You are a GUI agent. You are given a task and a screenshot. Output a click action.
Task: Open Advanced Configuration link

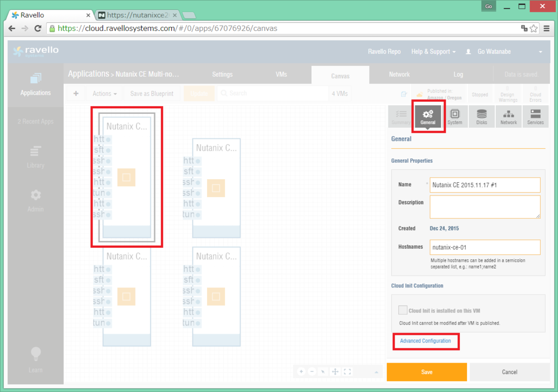[x=425, y=341]
